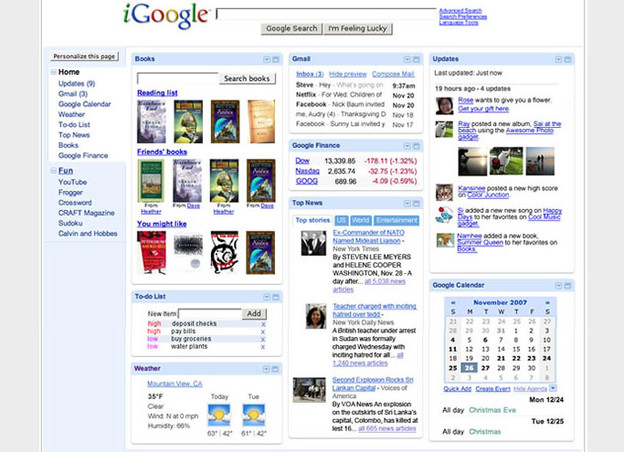Click Rose's avatar in Updates
This screenshot has height=452, width=624.
click(444, 106)
